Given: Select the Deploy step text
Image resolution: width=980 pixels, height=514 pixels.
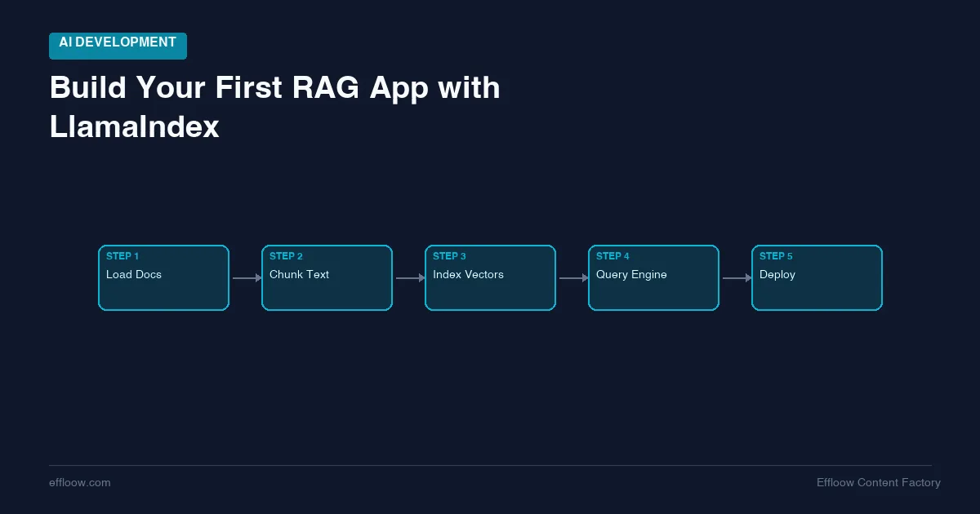Looking at the screenshot, I should [x=777, y=275].
